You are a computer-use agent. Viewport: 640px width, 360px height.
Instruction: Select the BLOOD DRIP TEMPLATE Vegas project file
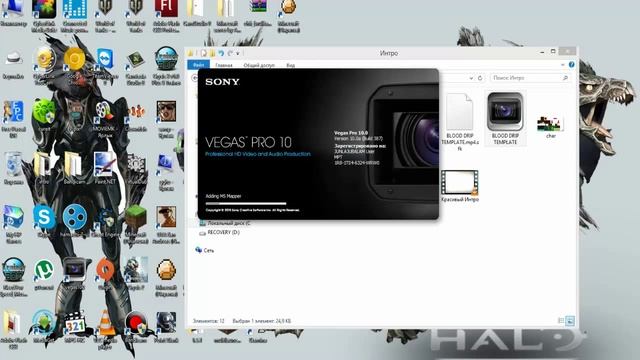505,118
